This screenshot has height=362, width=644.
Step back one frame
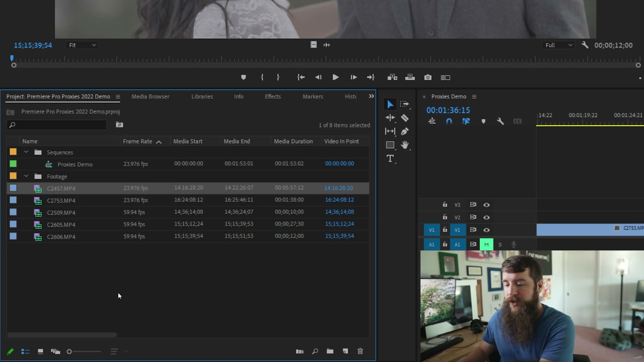[x=318, y=77]
